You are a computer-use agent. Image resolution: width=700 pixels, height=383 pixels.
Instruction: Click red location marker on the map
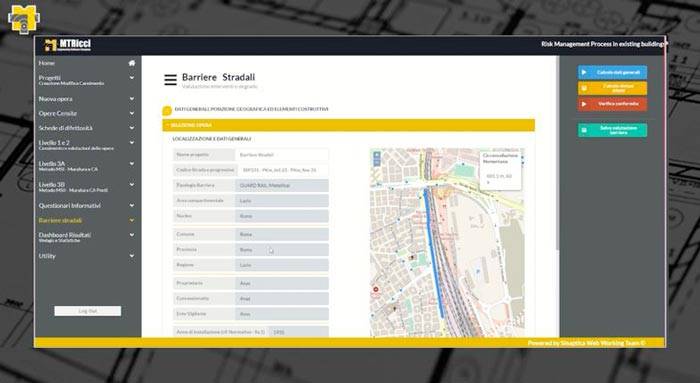click(x=375, y=290)
